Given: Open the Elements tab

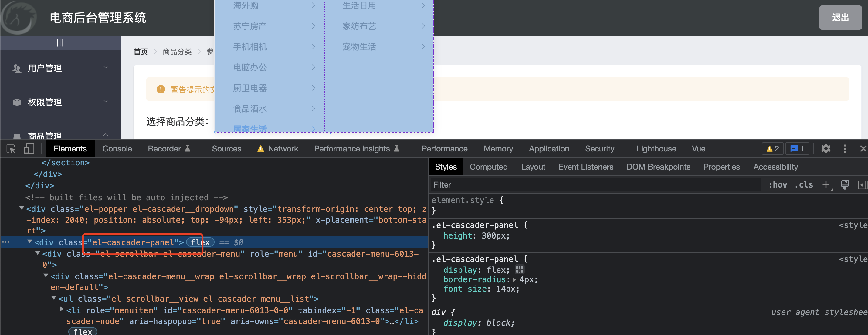Looking at the screenshot, I should pyautogui.click(x=70, y=149).
